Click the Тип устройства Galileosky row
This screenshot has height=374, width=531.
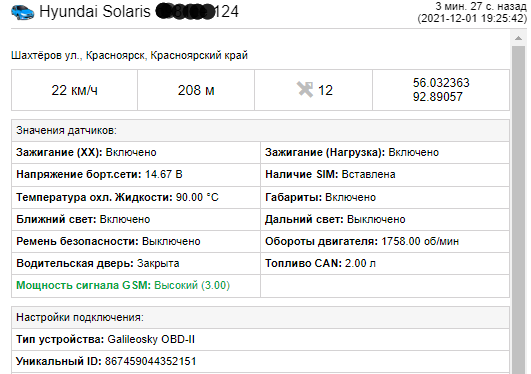(260, 339)
